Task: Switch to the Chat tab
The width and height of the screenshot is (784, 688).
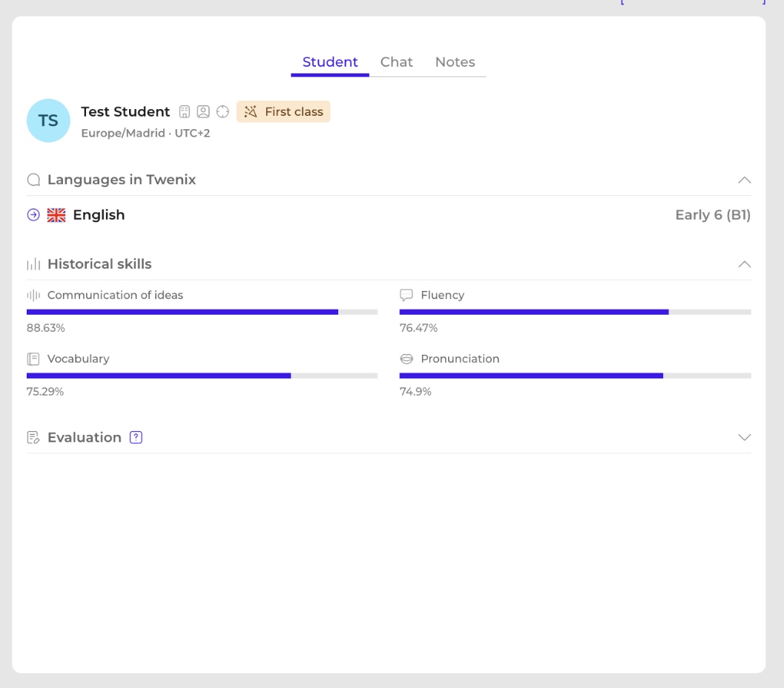Action: coord(397,62)
